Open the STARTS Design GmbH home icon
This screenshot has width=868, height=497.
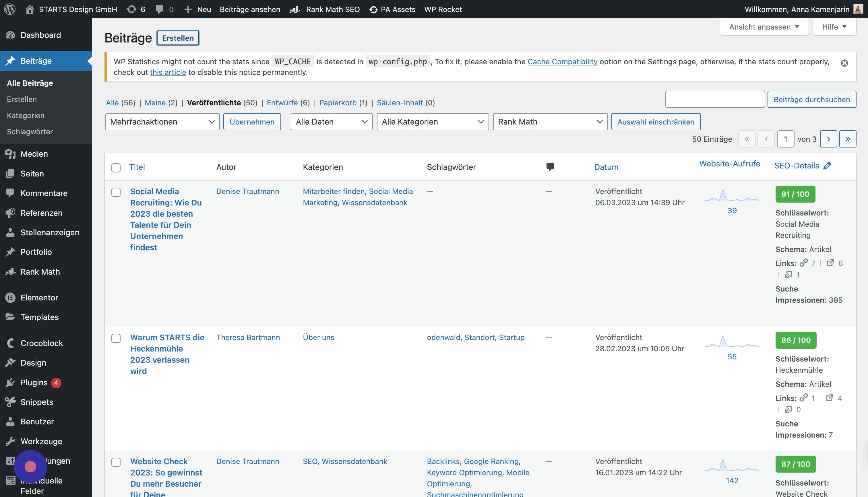(30, 9)
